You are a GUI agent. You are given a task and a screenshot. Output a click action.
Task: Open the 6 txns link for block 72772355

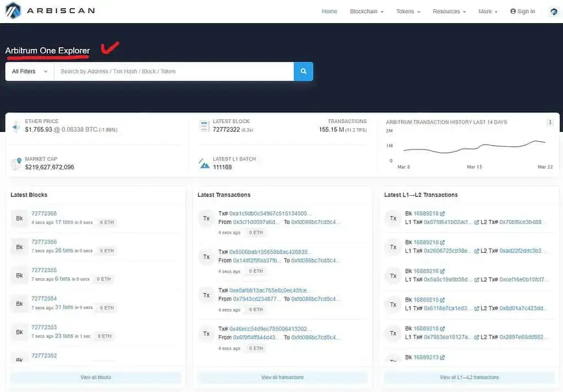63,279
